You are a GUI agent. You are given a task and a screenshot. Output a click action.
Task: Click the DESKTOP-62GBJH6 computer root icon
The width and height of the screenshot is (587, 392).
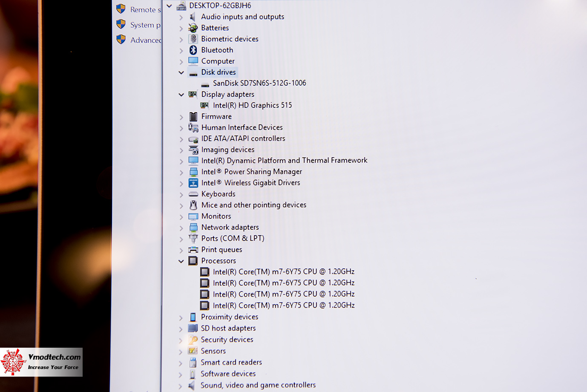click(181, 6)
